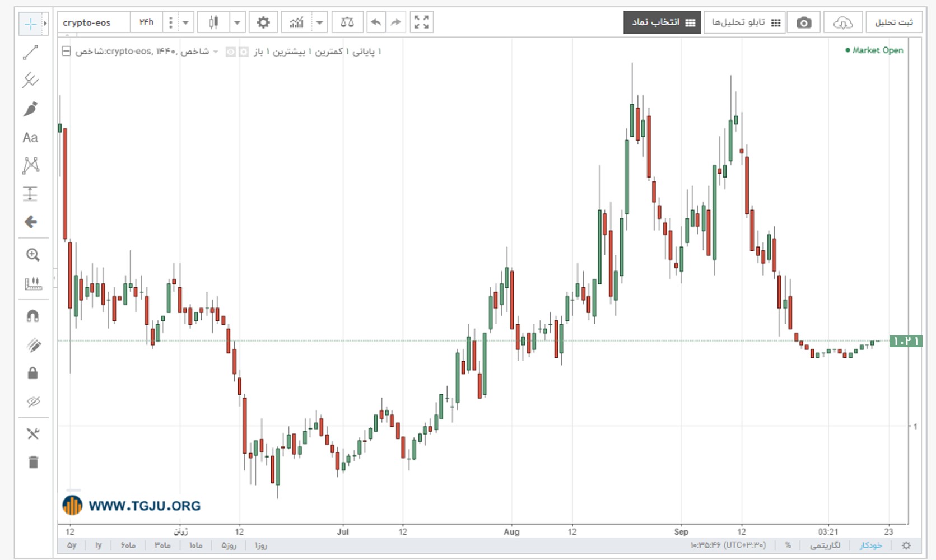Open axis settings gear at bottom right
Image resolution: width=936 pixels, height=560 pixels.
coord(906,545)
